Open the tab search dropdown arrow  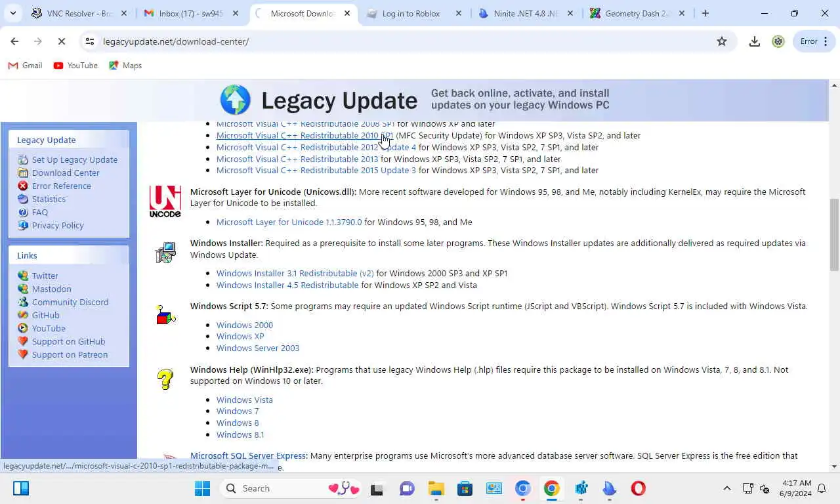[12, 13]
